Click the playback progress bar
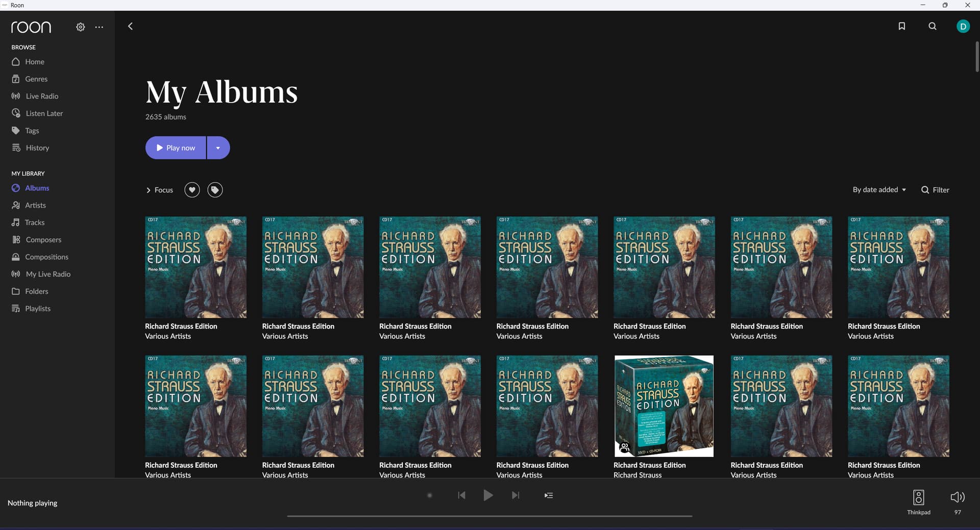The width and height of the screenshot is (980, 530). click(489, 516)
